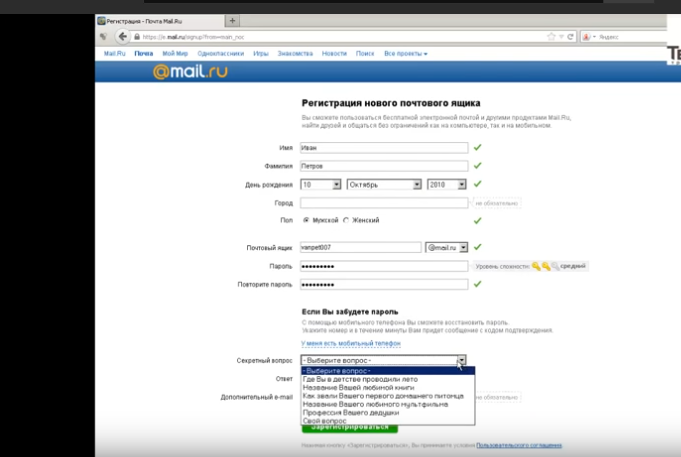Viewport: 681px width, 457px height.
Task: Click the empty Город input field
Action: [x=384, y=203]
